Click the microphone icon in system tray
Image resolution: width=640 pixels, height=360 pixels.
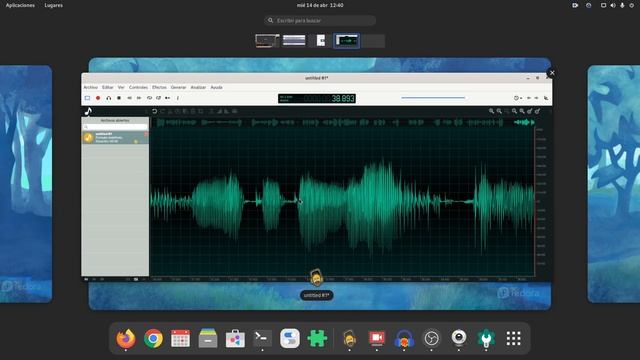click(622, 5)
